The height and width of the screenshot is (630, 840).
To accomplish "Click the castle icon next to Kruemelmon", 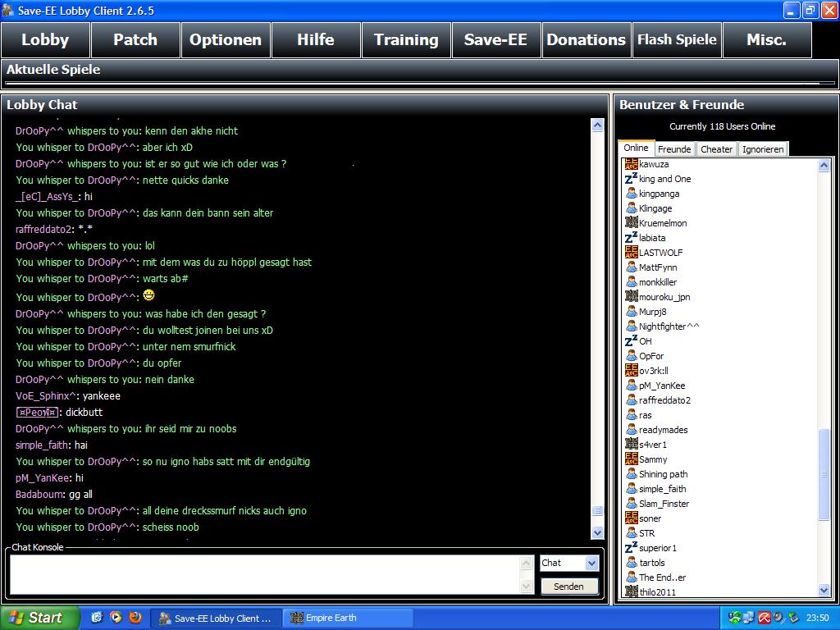I will click(631, 223).
